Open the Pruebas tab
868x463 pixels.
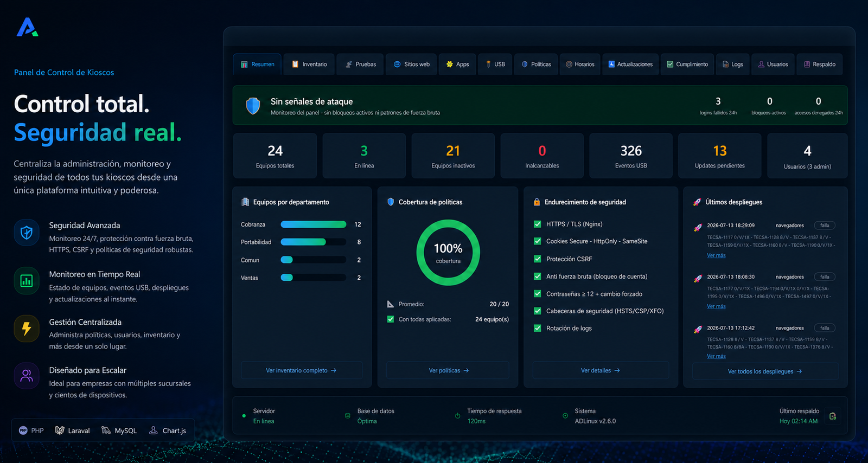point(360,64)
